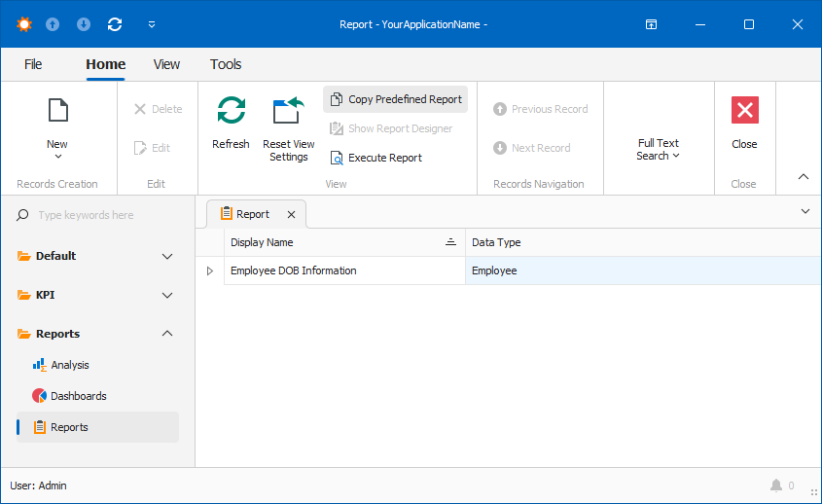Sort by the Display Name column header
Screen dimensions: 822x504
345,242
